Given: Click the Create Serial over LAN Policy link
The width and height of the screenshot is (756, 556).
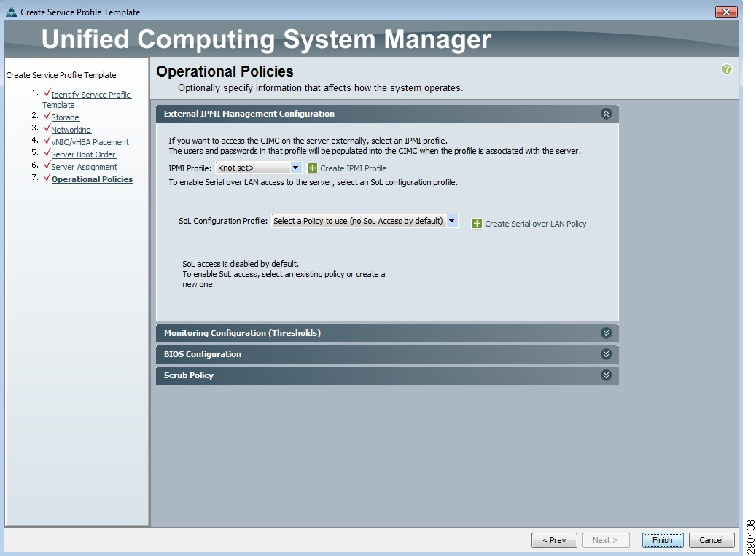Looking at the screenshot, I should (x=536, y=224).
